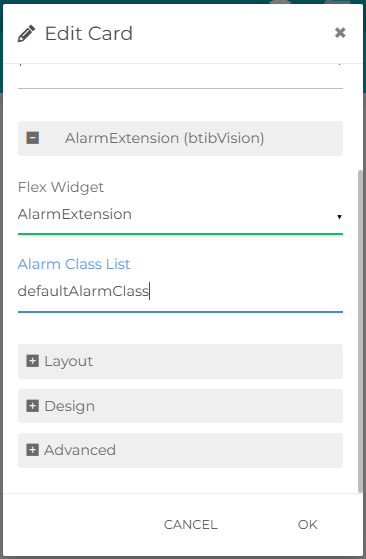Confirm changes with the OK button
The image size is (366, 559).
point(308,524)
